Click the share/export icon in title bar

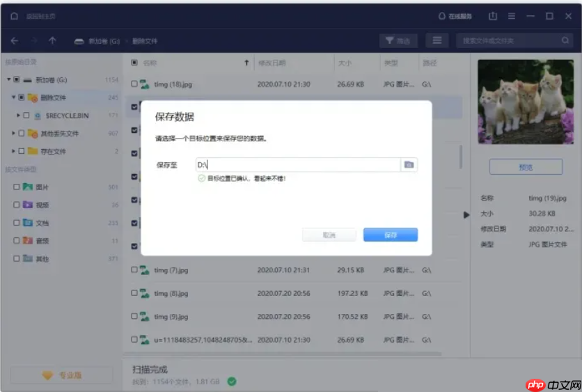coord(493,16)
